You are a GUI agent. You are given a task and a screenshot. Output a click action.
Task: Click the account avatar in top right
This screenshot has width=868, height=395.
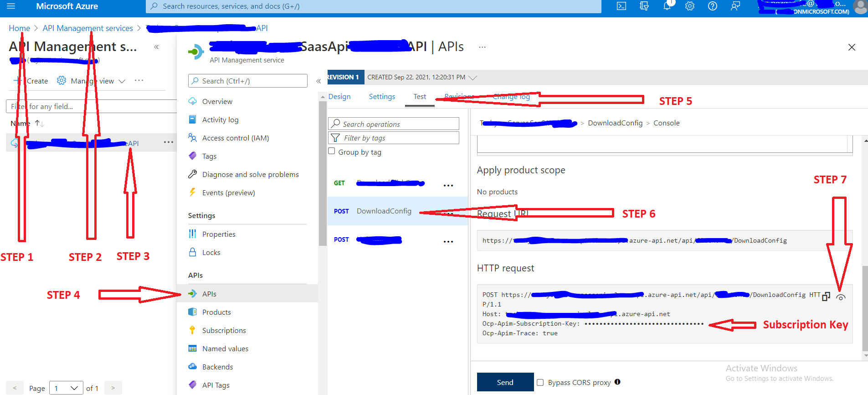860,7
